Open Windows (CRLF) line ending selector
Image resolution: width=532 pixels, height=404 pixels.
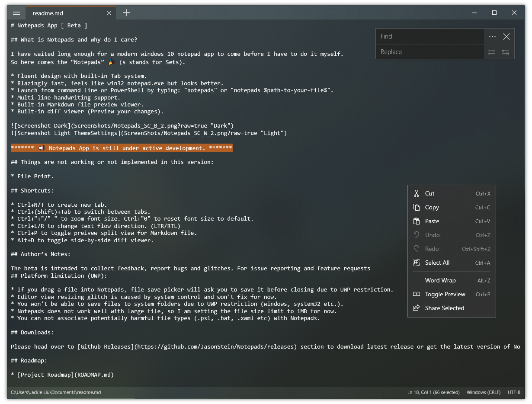coord(484,392)
